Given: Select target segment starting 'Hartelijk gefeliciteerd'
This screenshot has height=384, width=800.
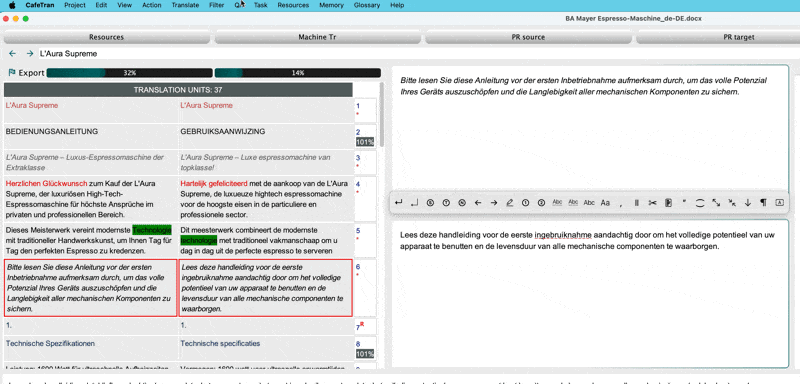Looking at the screenshot, I should 266,199.
